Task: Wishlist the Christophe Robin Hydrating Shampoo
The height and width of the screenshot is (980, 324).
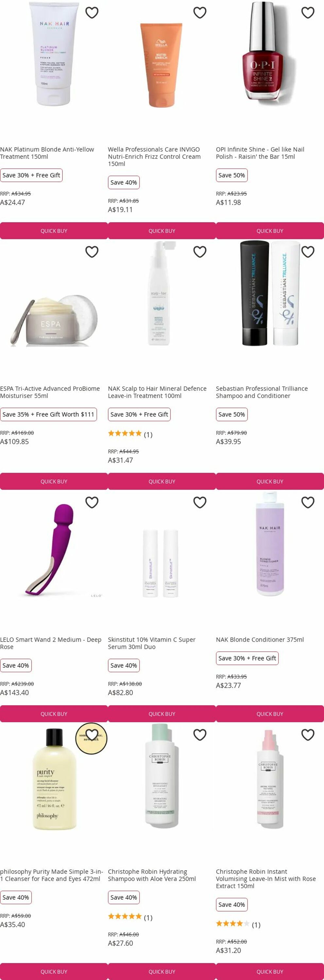Action: [x=200, y=735]
